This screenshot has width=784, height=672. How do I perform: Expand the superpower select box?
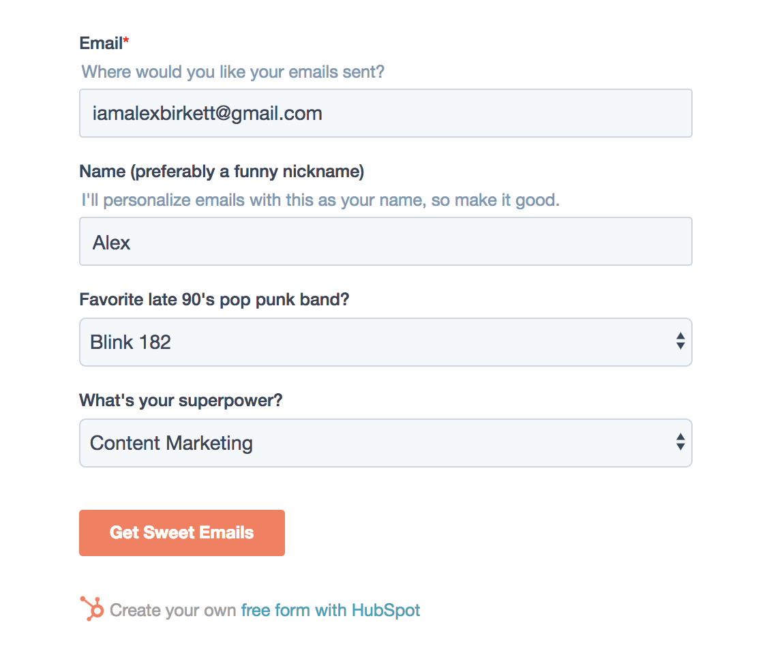(385, 443)
